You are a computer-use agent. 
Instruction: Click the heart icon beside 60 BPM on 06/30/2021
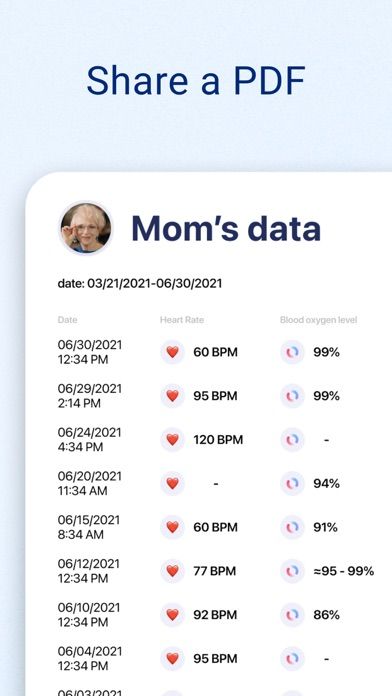(x=172, y=352)
